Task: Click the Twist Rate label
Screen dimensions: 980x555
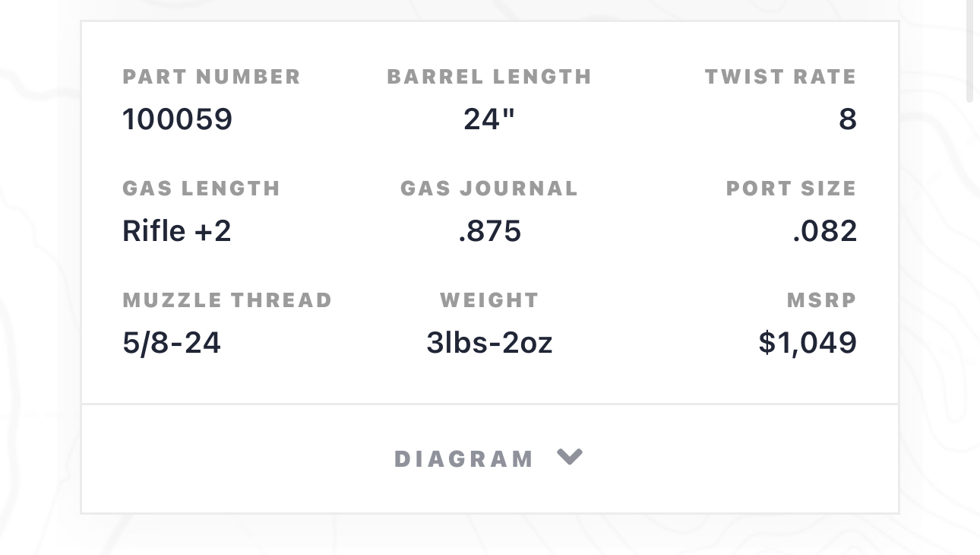Action: (x=780, y=77)
